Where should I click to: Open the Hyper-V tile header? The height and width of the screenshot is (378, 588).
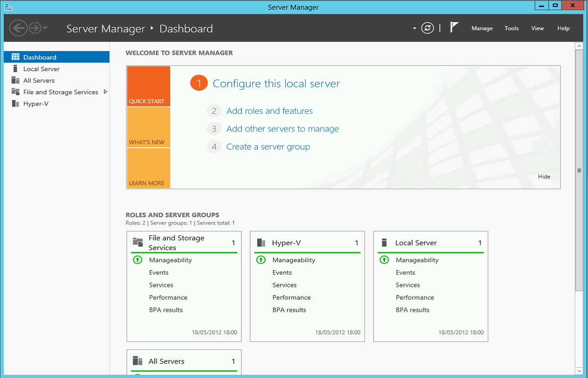(308, 243)
